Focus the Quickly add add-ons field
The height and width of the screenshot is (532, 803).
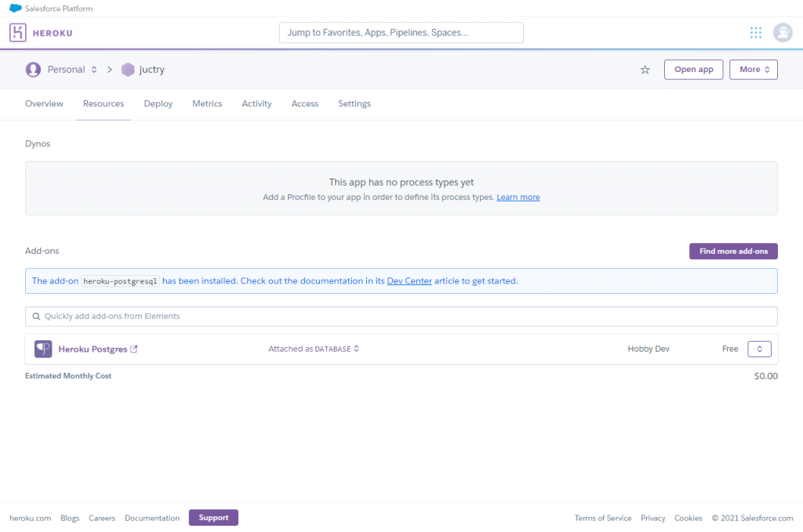[401, 317]
